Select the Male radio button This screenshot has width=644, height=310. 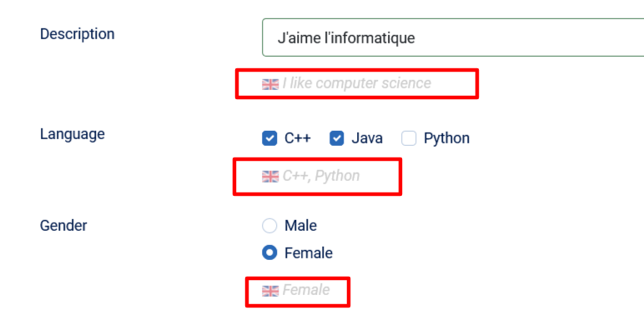pyautogui.click(x=269, y=226)
